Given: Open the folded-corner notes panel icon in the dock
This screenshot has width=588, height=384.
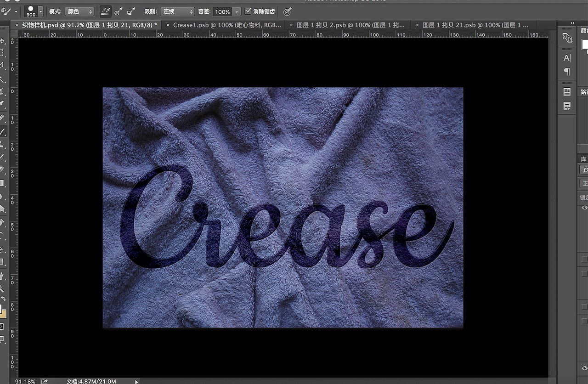Looking at the screenshot, I should [567, 107].
